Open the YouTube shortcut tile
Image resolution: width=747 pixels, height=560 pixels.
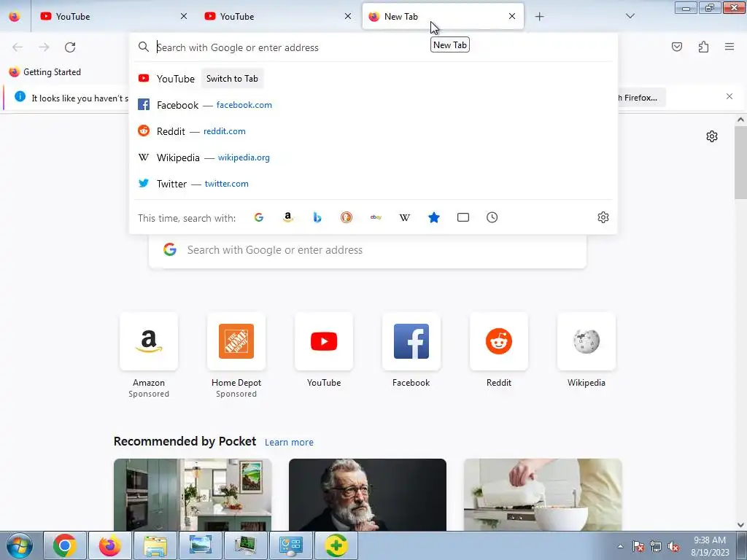click(324, 341)
